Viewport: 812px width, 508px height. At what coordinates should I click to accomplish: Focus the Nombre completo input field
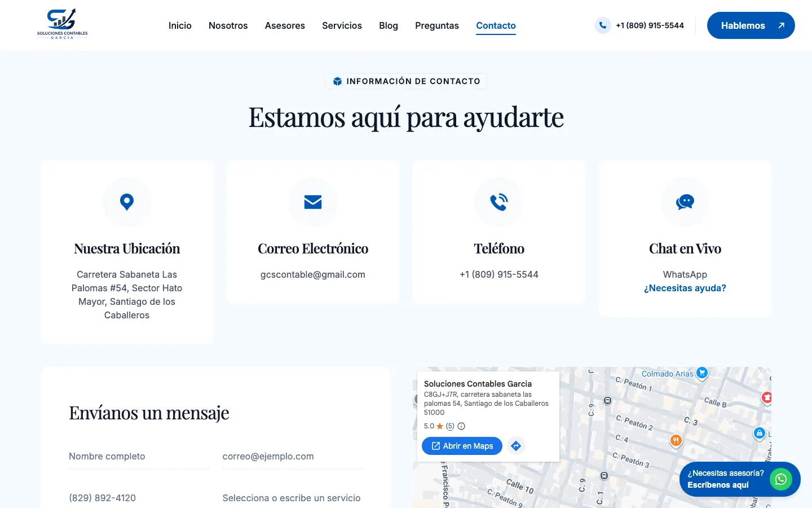pyautogui.click(x=139, y=456)
